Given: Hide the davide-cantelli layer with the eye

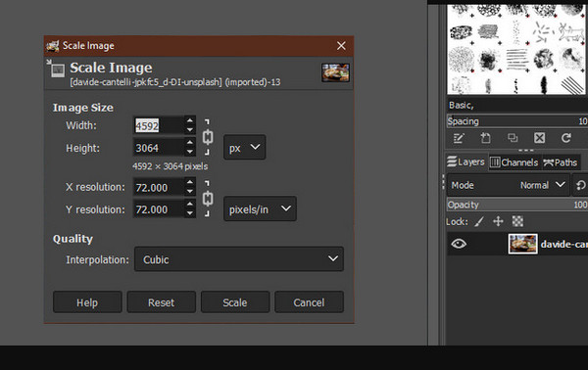Looking at the screenshot, I should pyautogui.click(x=459, y=244).
